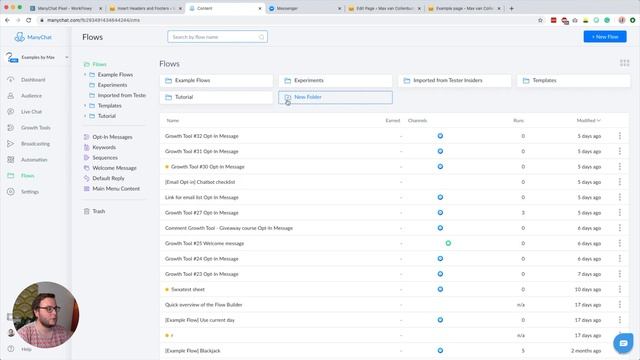Open the Chatbot checklist flow
Screen dimensions: 640x360
200,182
